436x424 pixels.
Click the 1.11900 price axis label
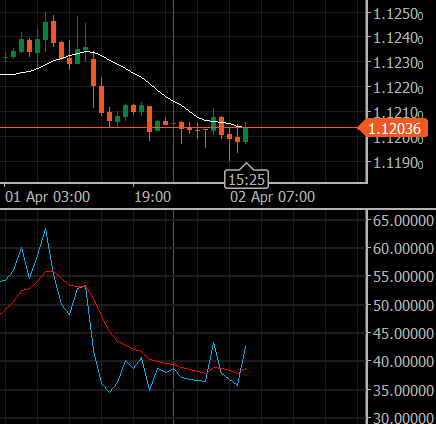click(x=398, y=163)
